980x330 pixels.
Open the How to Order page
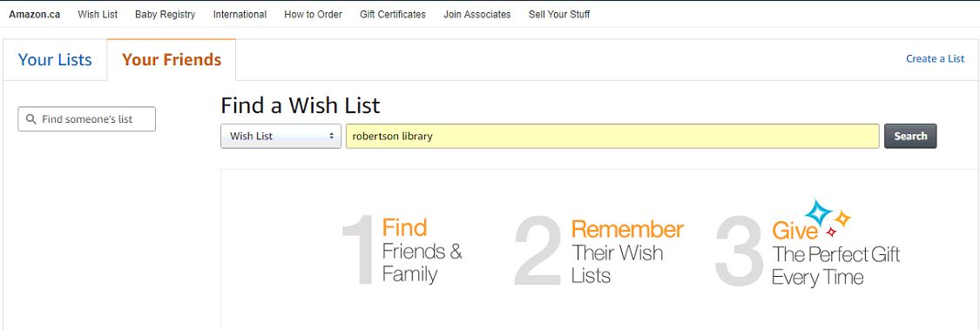point(313,15)
